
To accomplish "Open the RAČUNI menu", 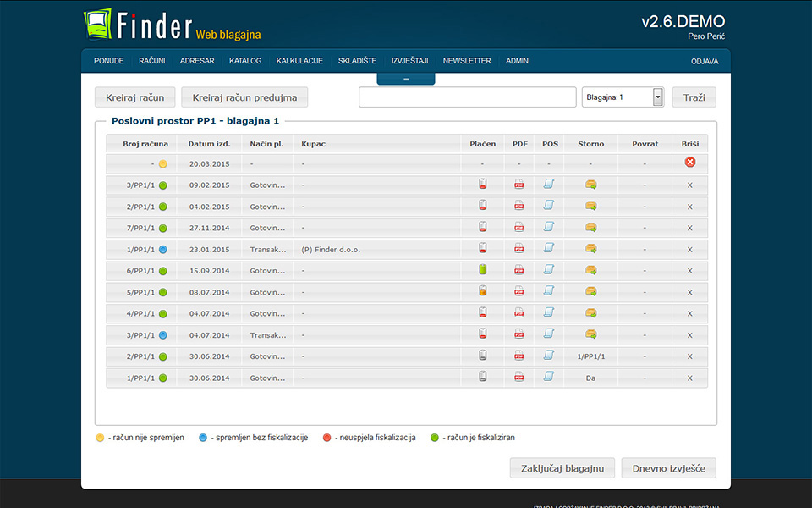I will pyautogui.click(x=152, y=61).
